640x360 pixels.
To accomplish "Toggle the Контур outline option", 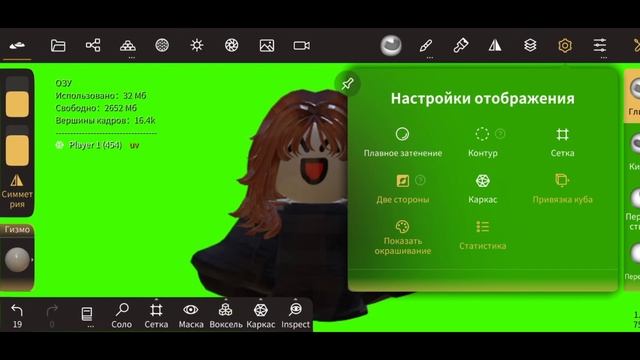I will [x=482, y=141].
